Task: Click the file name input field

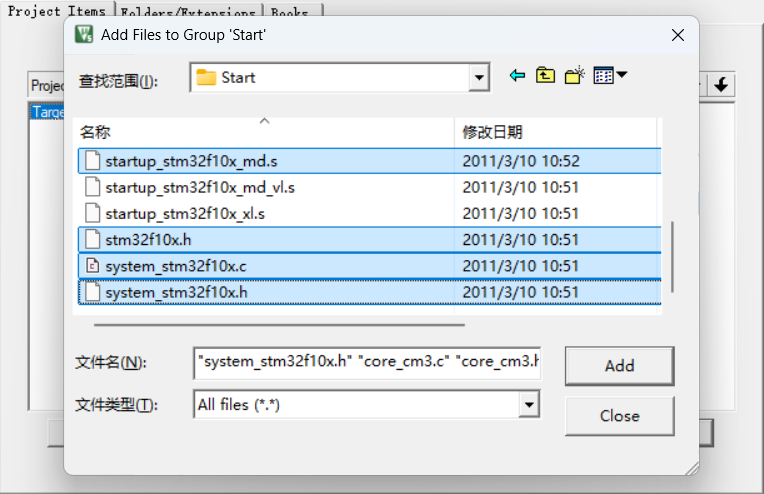Action: coord(367,362)
